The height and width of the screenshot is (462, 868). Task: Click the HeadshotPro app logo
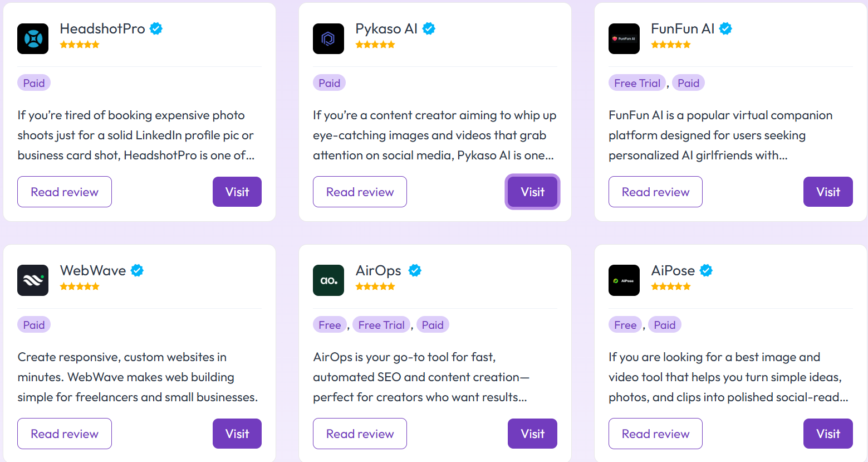(x=32, y=38)
